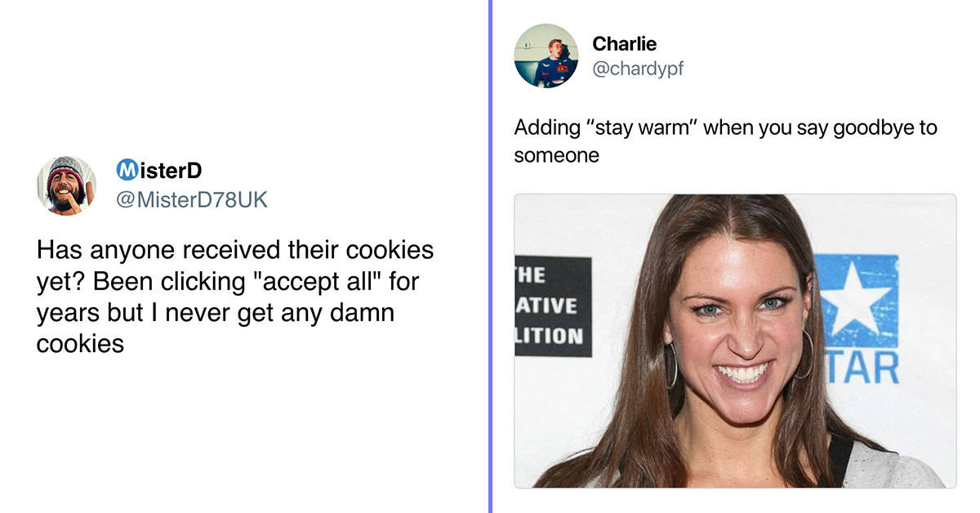Click the purple vertical divider between tweets
This screenshot has height=513, width=980.
pos(490,256)
